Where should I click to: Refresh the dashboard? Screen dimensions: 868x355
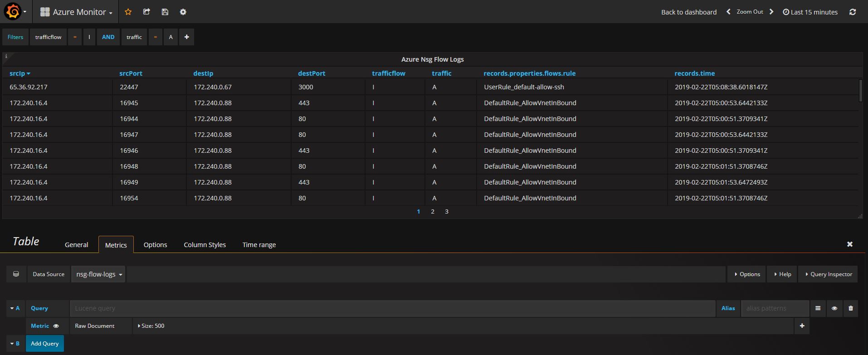click(x=853, y=12)
